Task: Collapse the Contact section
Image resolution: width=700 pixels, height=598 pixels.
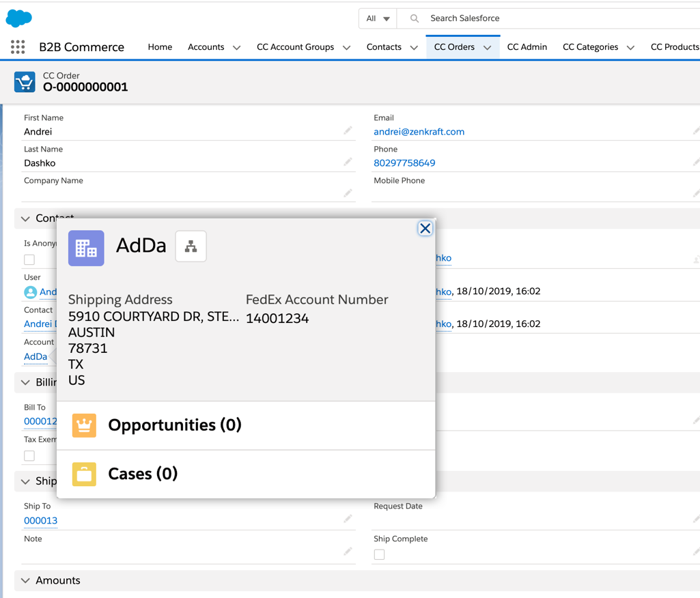Action: coord(25,218)
